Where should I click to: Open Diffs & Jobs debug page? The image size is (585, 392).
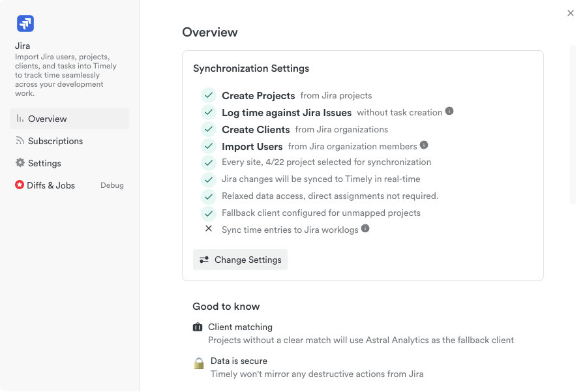click(51, 185)
